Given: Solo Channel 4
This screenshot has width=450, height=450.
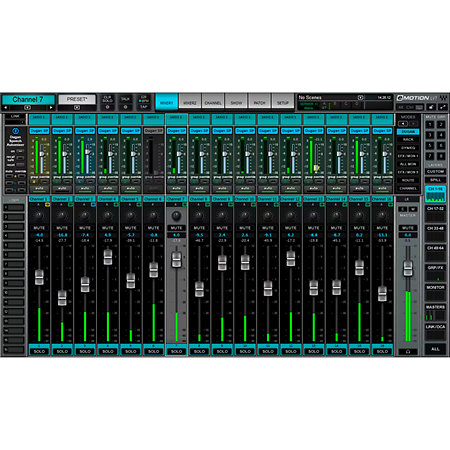Looking at the screenshot, I should [108, 351].
